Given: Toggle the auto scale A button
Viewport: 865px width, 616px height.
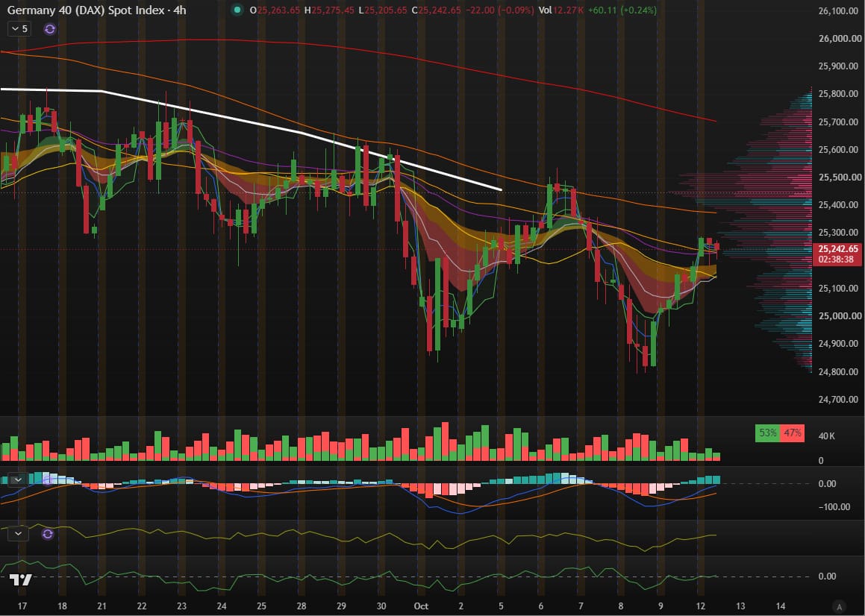Looking at the screenshot, I should pyautogui.click(x=839, y=606).
